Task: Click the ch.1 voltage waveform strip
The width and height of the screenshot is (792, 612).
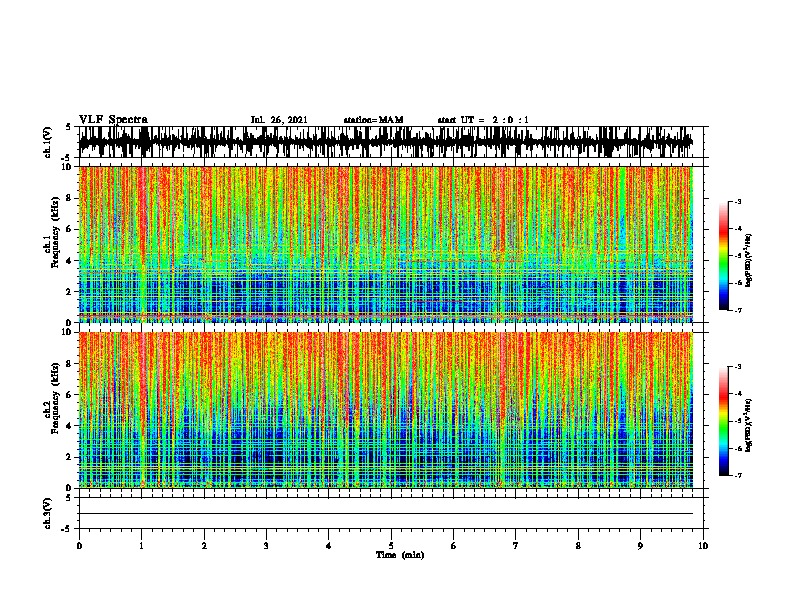Action: click(385, 142)
